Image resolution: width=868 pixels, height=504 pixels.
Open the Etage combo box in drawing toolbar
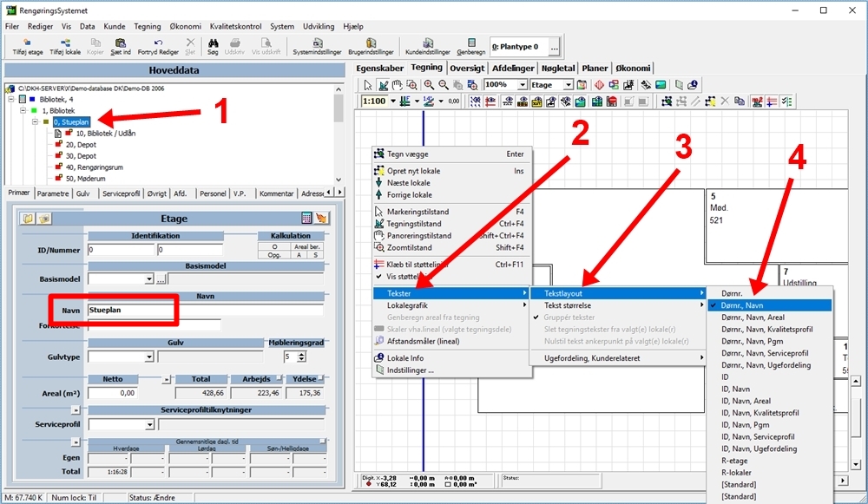(568, 85)
